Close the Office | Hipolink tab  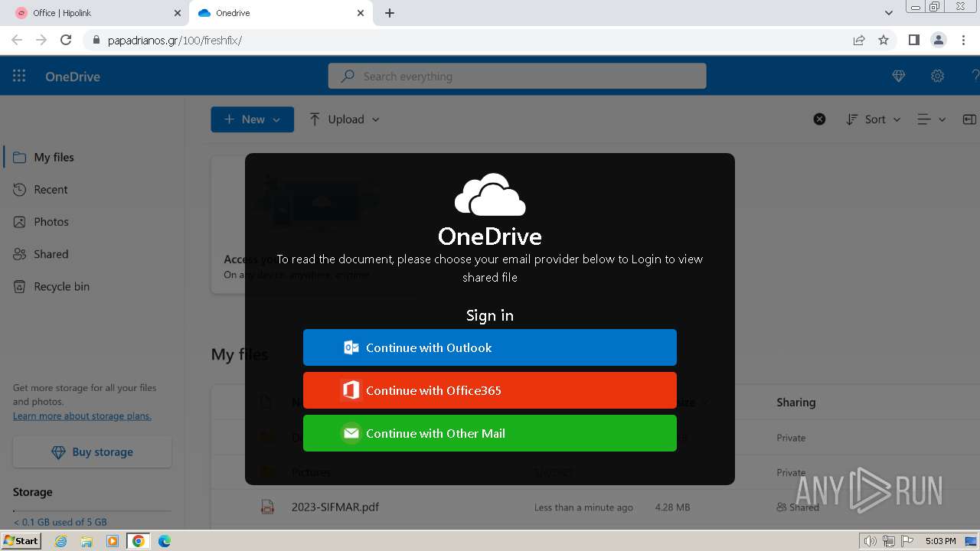coord(178,13)
